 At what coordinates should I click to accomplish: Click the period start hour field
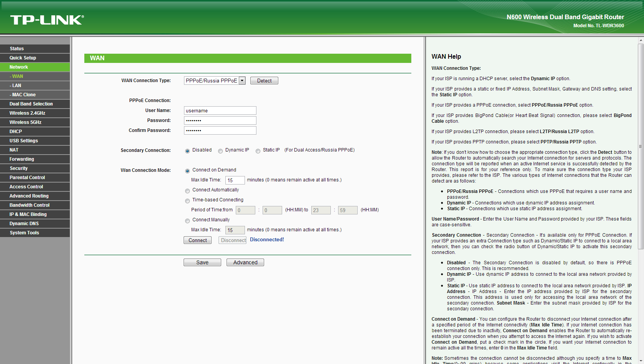[245, 210]
